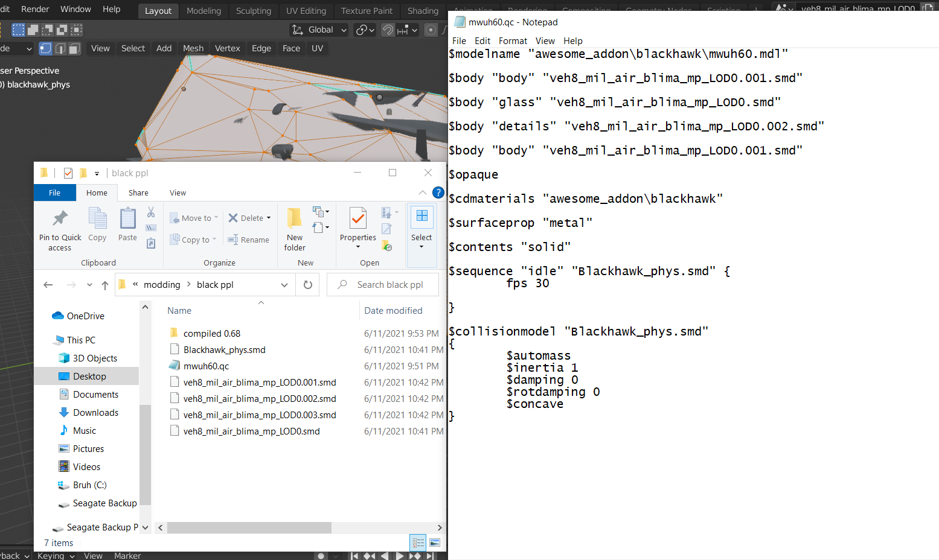Open Blender's Mesh menu

coord(193,48)
